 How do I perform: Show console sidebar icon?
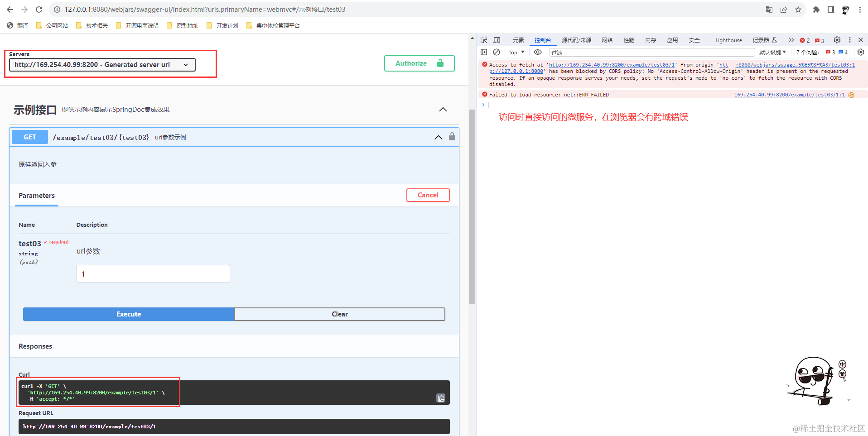[x=484, y=52]
